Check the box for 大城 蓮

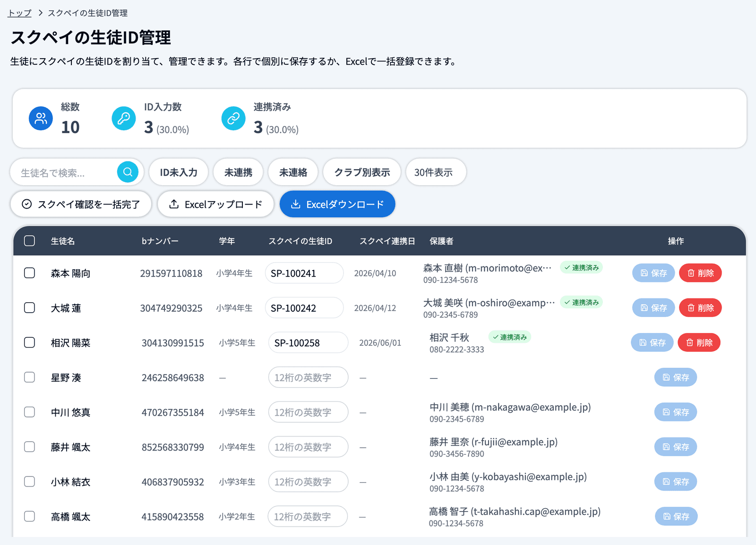pos(29,308)
